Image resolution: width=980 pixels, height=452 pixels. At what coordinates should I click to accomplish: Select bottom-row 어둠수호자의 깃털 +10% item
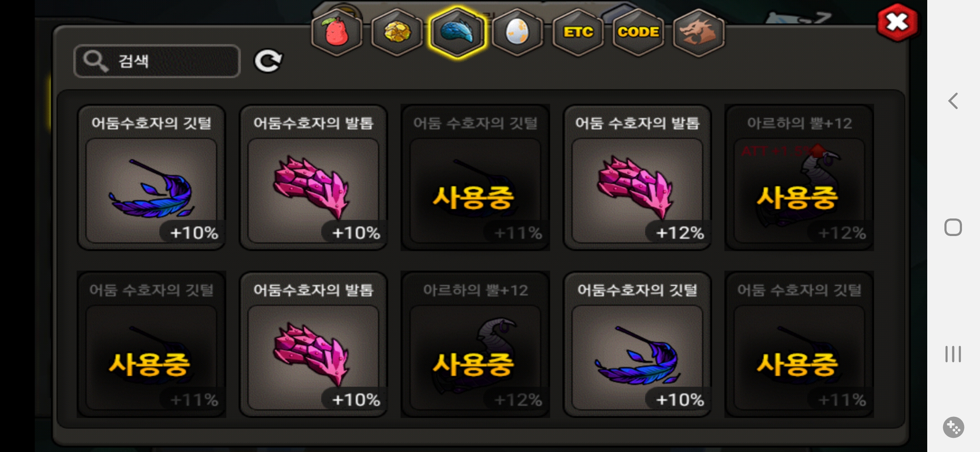tap(637, 344)
